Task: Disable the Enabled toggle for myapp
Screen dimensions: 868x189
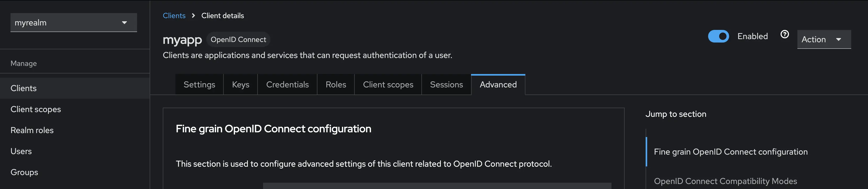Action: (718, 36)
